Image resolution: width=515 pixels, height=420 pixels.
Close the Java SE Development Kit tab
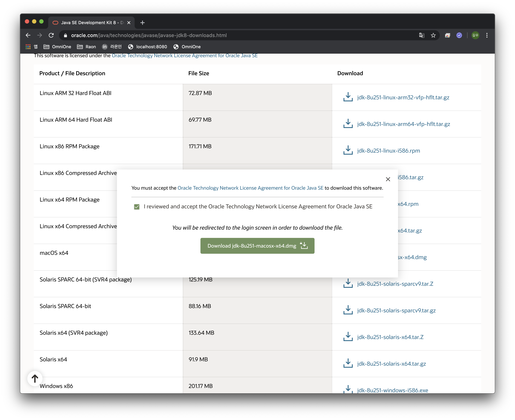(x=129, y=22)
